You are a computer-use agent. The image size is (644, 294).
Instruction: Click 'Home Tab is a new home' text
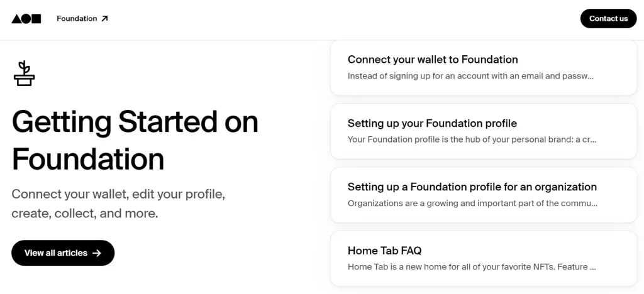click(472, 267)
